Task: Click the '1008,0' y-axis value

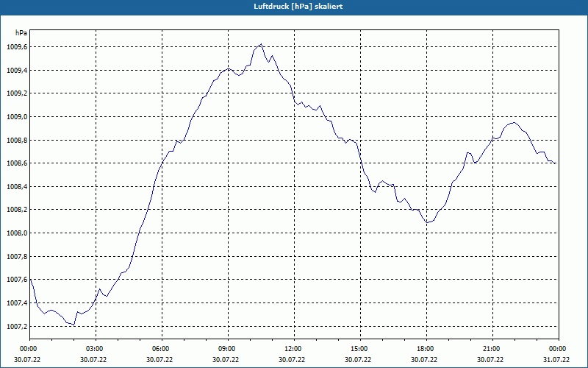Action: tap(17, 233)
